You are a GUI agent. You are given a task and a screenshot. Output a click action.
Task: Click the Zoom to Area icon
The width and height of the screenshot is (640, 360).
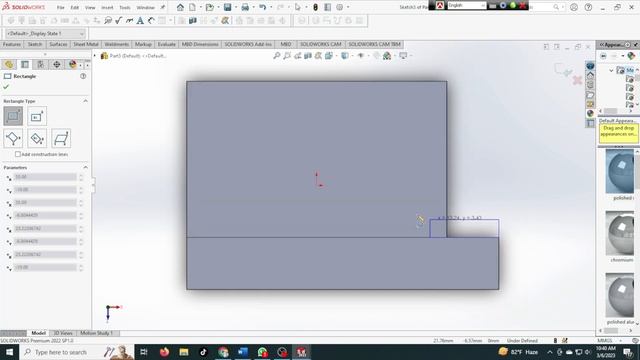pos(287,56)
